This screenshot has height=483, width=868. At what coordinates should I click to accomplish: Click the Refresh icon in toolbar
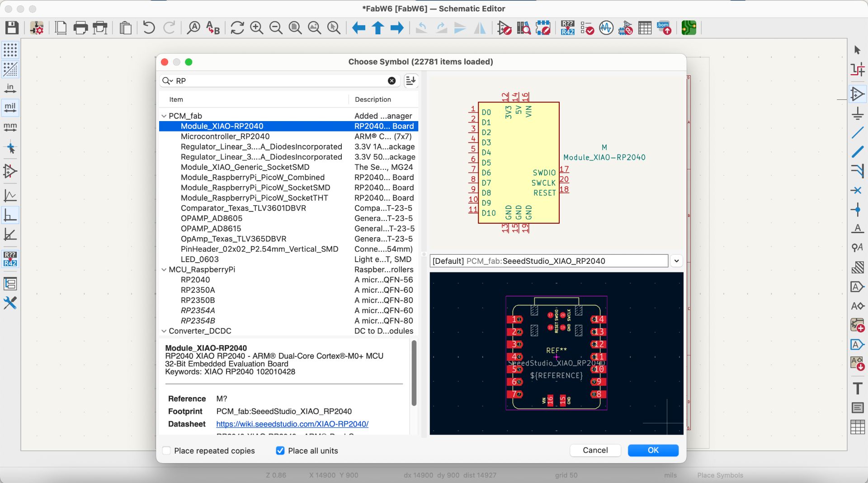(237, 28)
